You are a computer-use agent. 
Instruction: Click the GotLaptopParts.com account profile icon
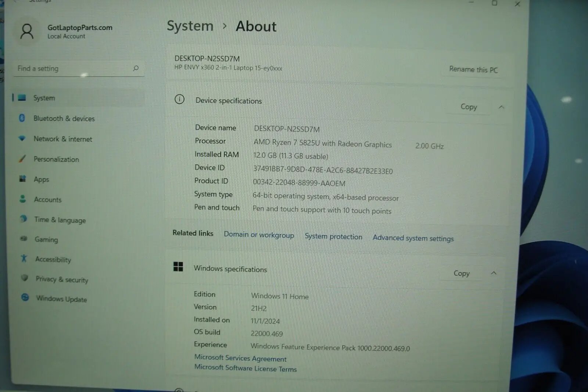[28, 32]
